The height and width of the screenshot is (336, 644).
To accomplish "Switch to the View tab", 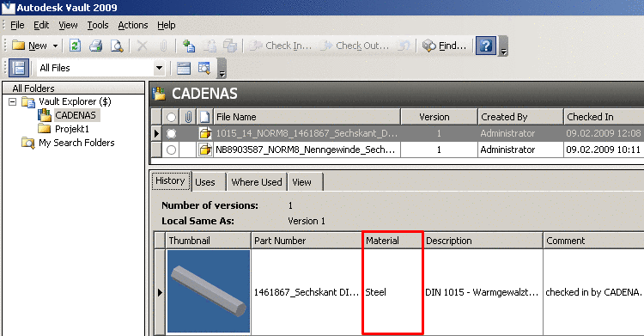I will (x=305, y=182).
